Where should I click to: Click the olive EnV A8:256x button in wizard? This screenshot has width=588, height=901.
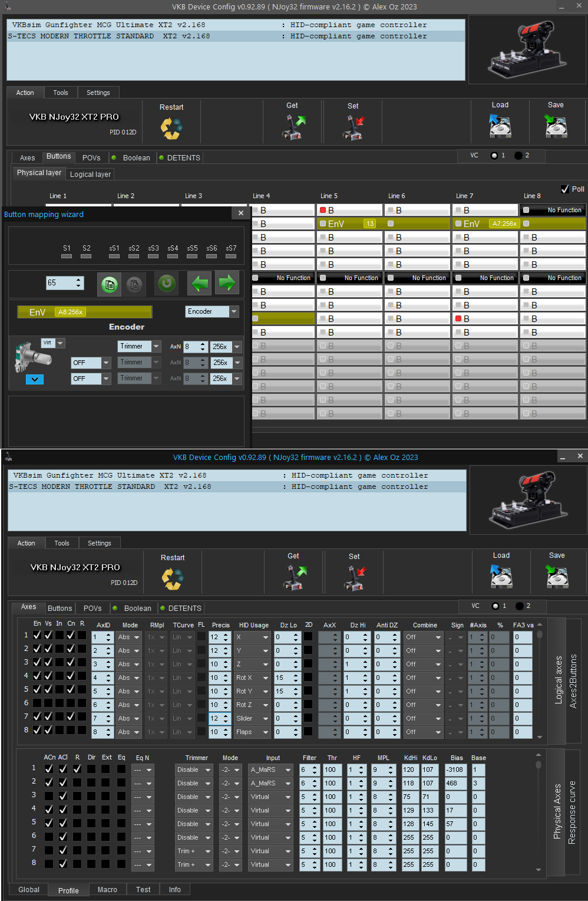coord(85,312)
